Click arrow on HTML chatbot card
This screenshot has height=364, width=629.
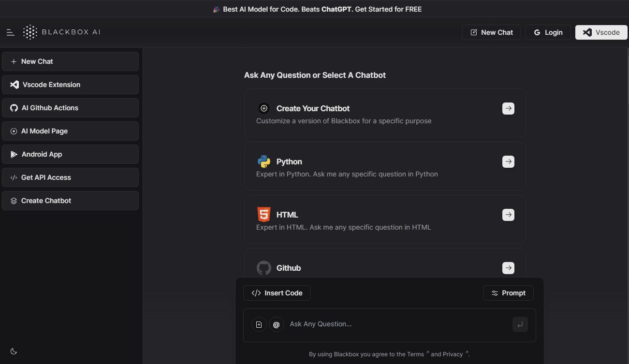tap(508, 215)
